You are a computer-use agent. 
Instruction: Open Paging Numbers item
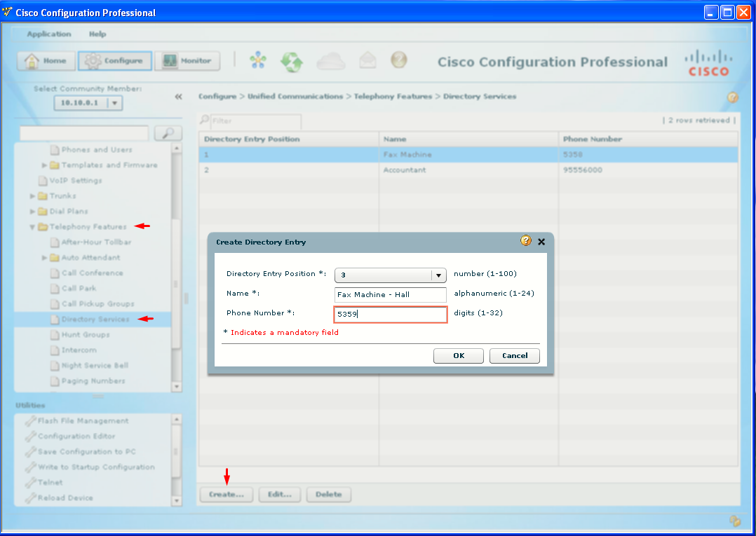click(93, 381)
